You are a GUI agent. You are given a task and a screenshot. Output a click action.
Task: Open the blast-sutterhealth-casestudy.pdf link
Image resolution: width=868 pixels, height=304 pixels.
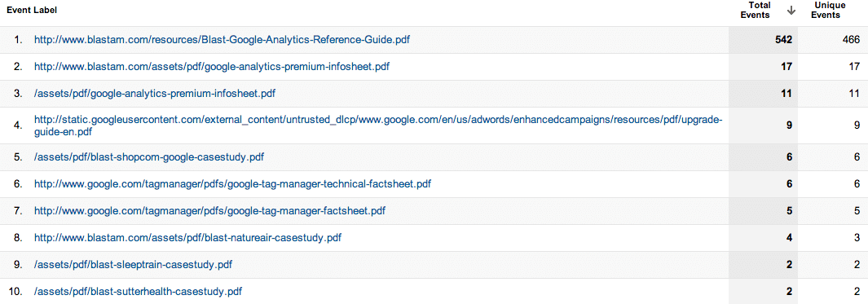point(138,291)
